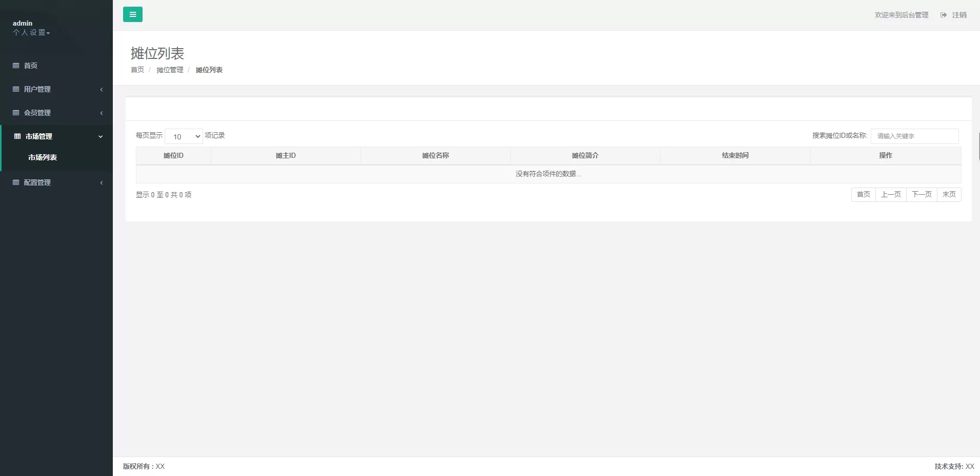Click the green hamburger menu toggle button
Viewport: 980px width, 476px height.
click(x=132, y=14)
